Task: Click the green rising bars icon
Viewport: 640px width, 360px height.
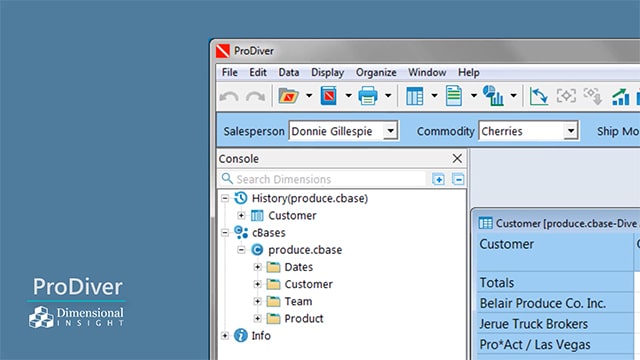Action: [620, 97]
